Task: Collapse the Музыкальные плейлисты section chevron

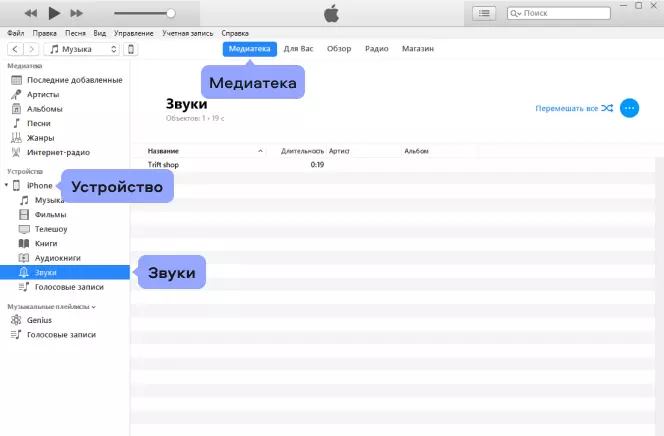Action: click(x=94, y=307)
